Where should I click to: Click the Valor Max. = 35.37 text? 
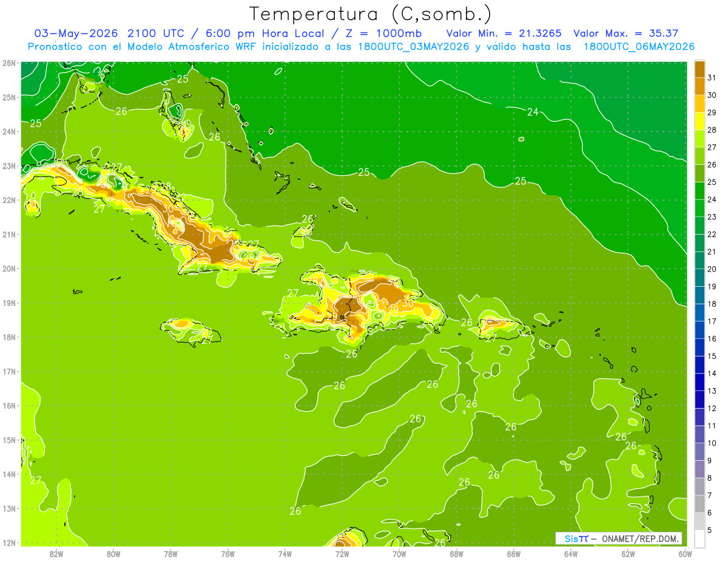(x=625, y=33)
